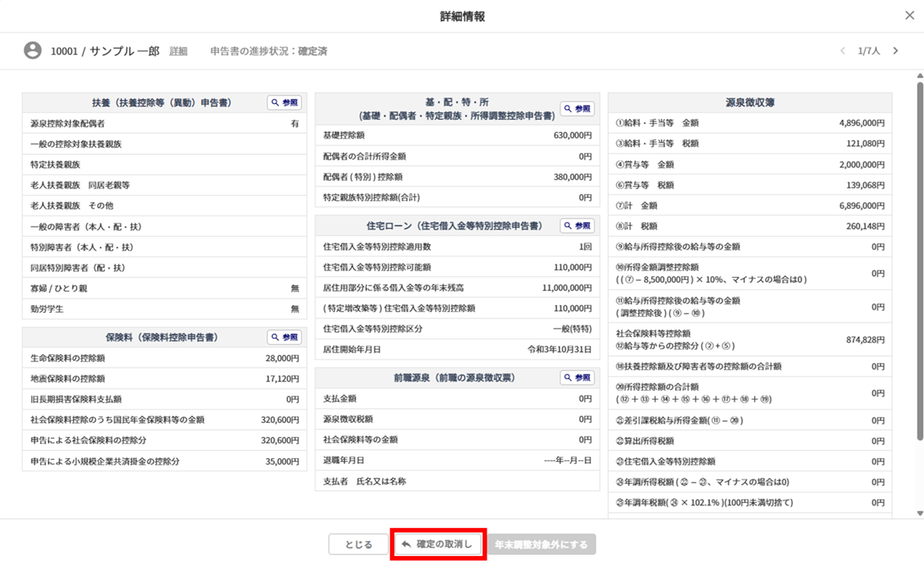Click 参照 in the 基・配・特・所 section

pos(577,109)
